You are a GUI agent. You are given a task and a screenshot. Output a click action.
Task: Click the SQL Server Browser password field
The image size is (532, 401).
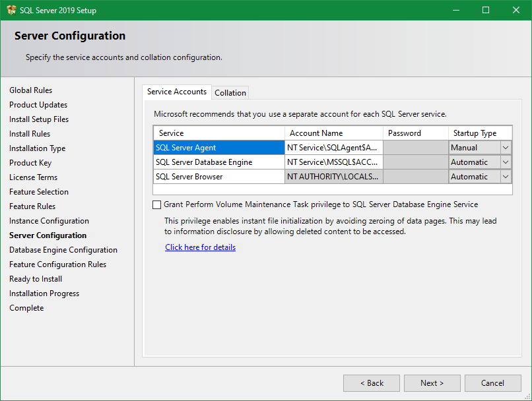click(415, 176)
